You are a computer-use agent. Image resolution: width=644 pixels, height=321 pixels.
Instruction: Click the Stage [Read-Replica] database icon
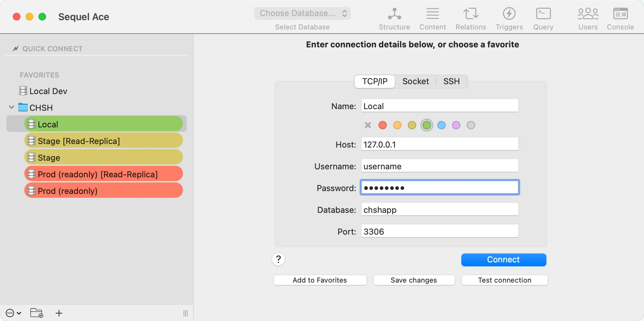(x=31, y=140)
